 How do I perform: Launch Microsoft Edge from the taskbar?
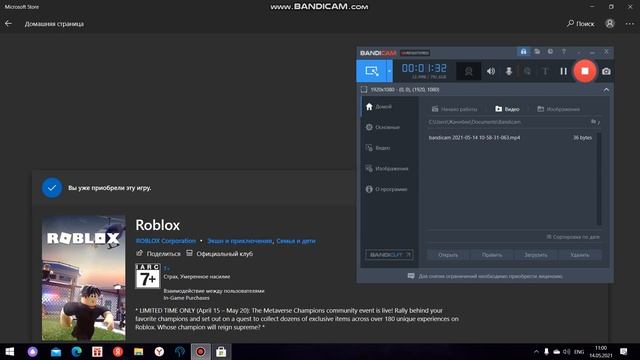[76, 351]
